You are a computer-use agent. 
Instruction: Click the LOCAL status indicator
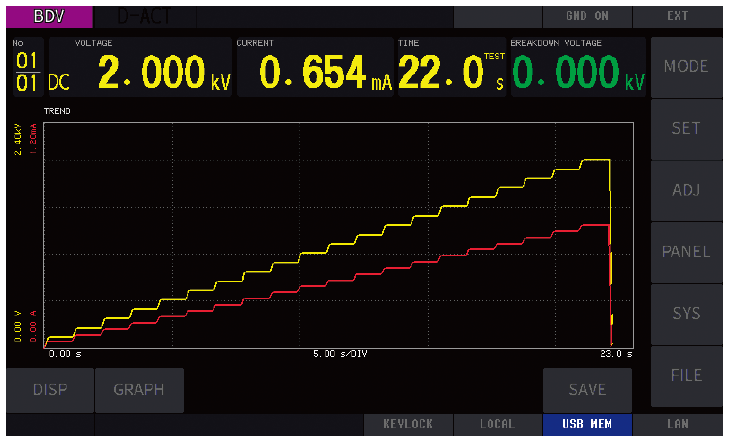(x=497, y=424)
